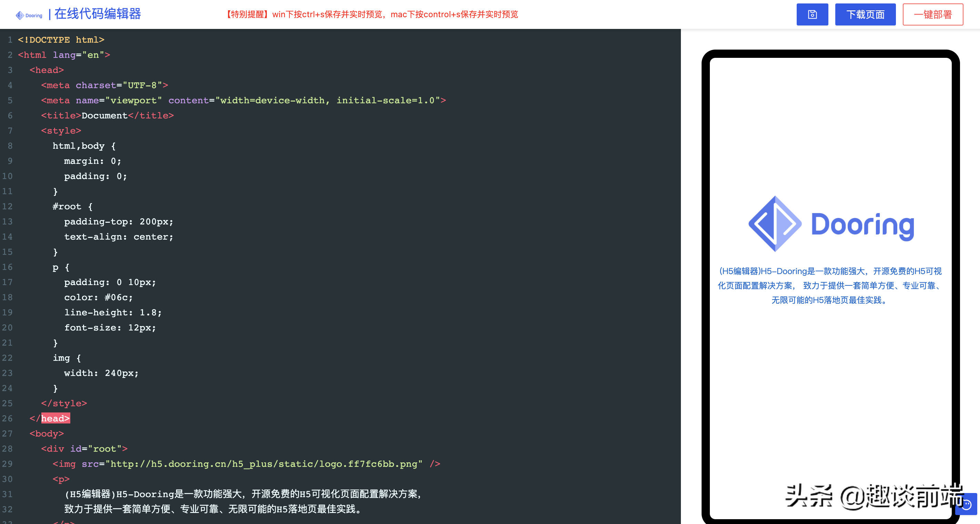
Task: Click the line-height: 1.8; line
Action: (x=113, y=312)
